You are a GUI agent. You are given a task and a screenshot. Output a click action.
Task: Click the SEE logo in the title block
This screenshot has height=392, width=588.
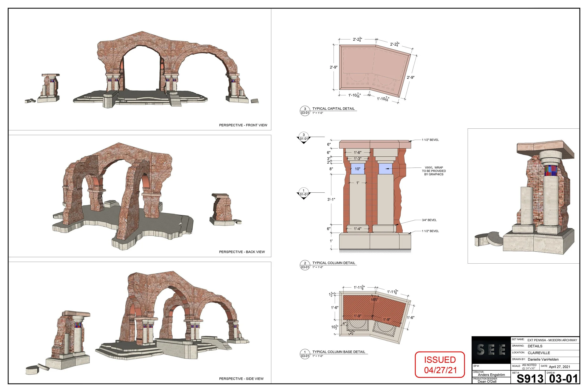(x=491, y=350)
